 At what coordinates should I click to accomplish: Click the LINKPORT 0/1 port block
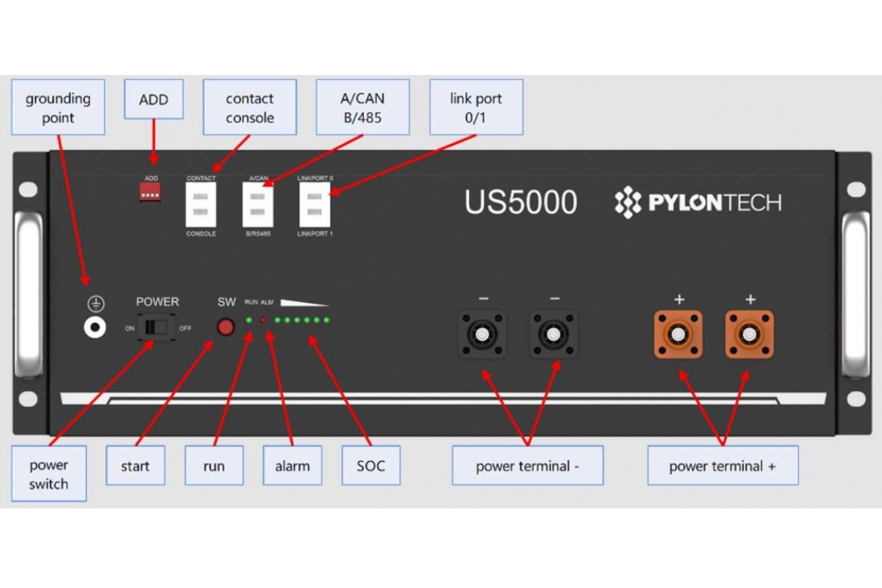tap(315, 205)
